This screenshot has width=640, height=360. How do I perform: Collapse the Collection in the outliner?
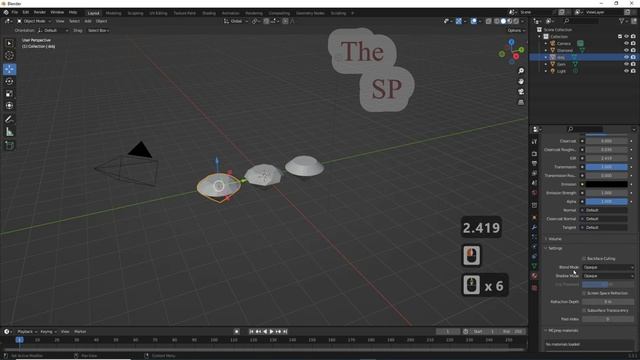[539, 36]
